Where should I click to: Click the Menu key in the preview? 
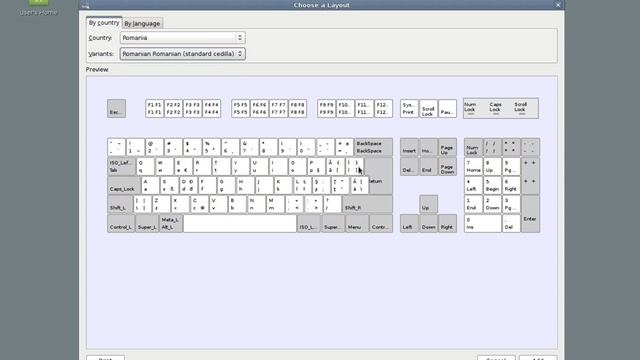tap(357, 224)
